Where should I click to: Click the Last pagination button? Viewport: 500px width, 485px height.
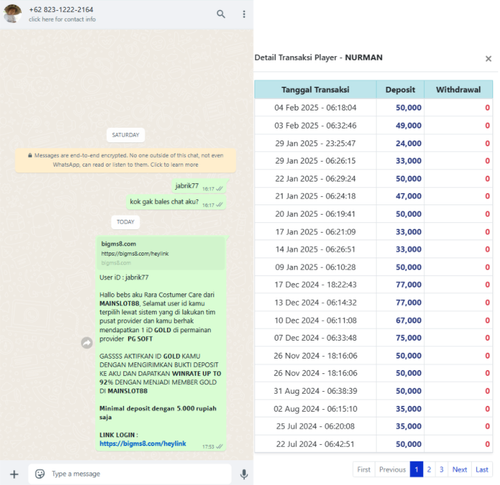(x=482, y=469)
